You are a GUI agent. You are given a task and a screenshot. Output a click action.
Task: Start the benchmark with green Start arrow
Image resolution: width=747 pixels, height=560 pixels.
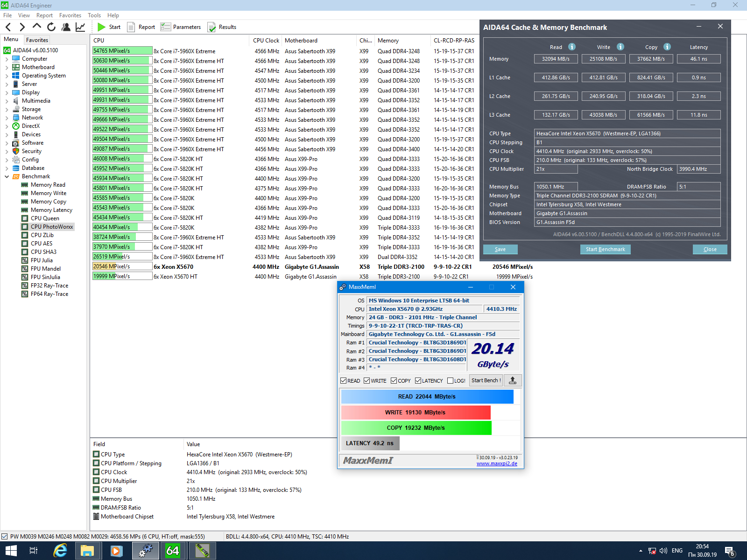(109, 27)
